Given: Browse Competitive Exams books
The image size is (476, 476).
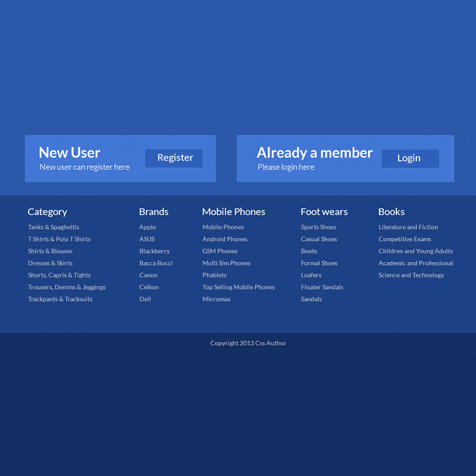Looking at the screenshot, I should coord(405,239).
